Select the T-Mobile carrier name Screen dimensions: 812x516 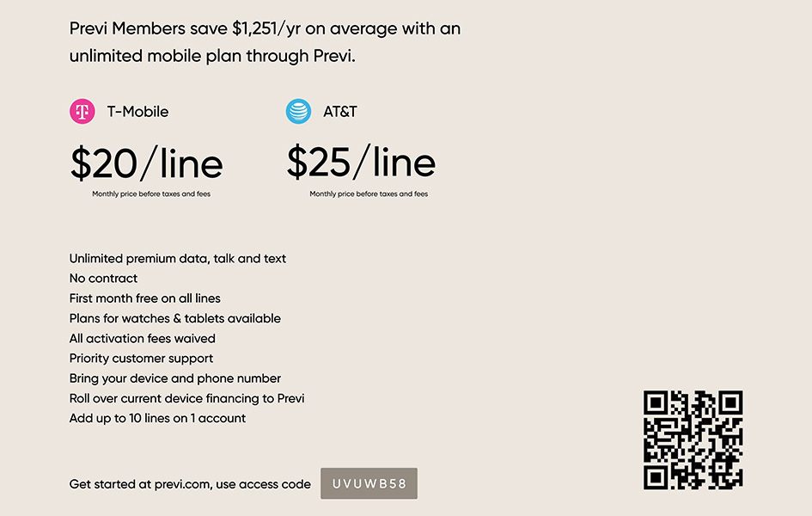click(x=137, y=112)
